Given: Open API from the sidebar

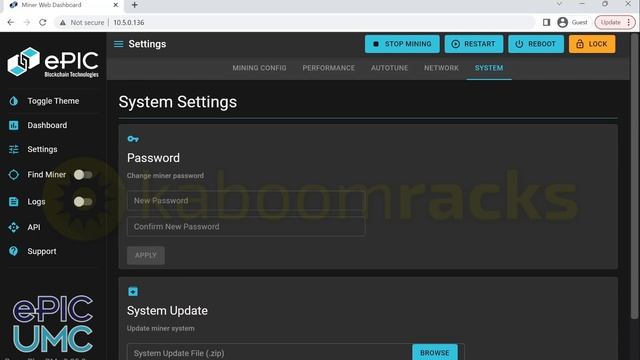Looking at the screenshot, I should pyautogui.click(x=34, y=227).
